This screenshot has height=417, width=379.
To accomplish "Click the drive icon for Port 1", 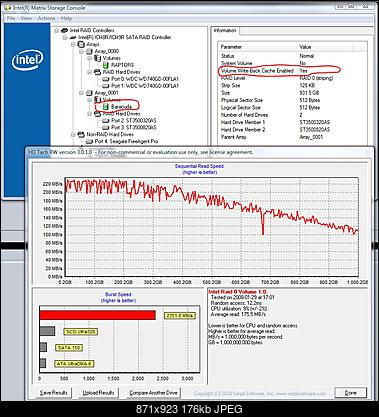I will [x=106, y=86].
